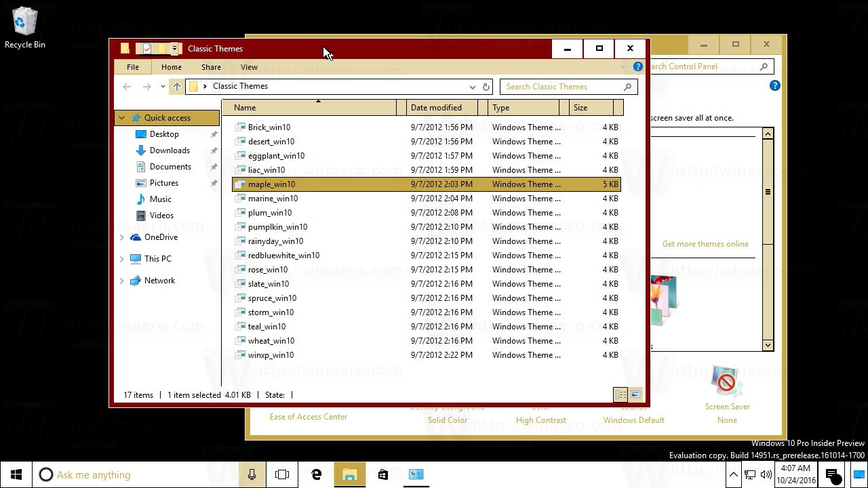Click the selected maple_win10 file
The image size is (868, 488).
click(x=426, y=184)
